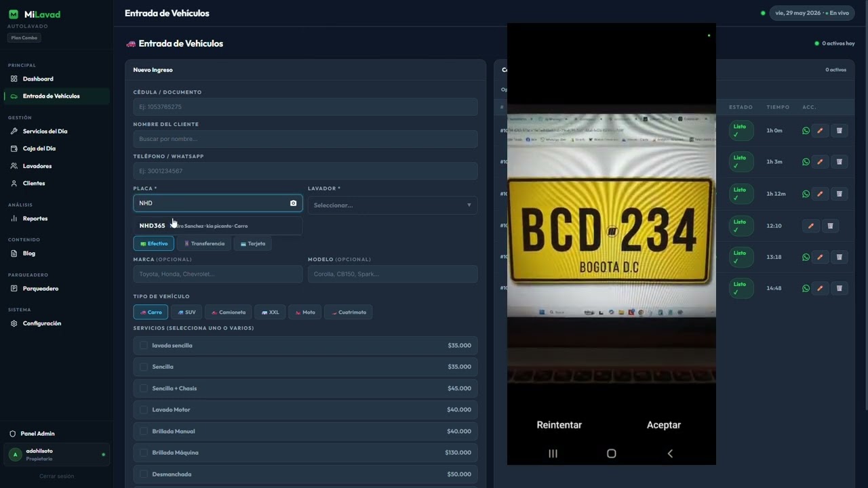Select Entrada de Vehículos sidebar item
The image size is (868, 488).
click(57, 96)
